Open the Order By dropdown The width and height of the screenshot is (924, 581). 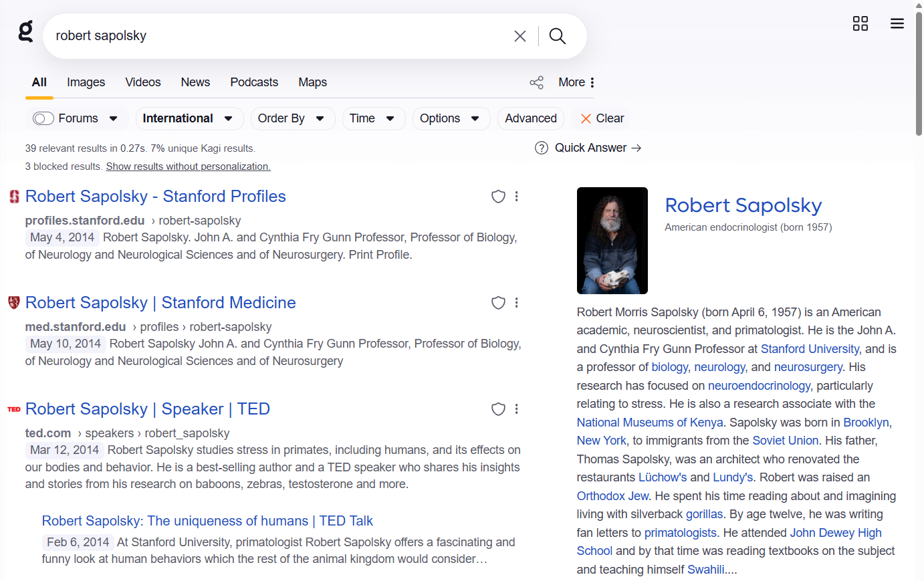coord(292,118)
